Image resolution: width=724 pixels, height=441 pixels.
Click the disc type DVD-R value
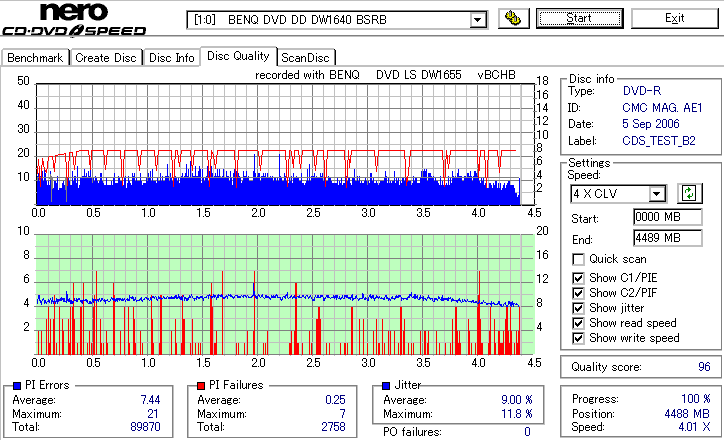point(642,91)
